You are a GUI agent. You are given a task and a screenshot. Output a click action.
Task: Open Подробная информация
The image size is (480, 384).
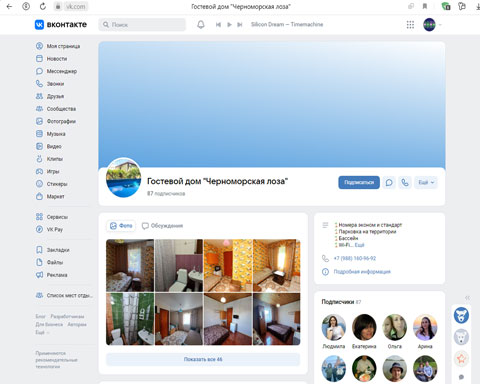pos(362,272)
